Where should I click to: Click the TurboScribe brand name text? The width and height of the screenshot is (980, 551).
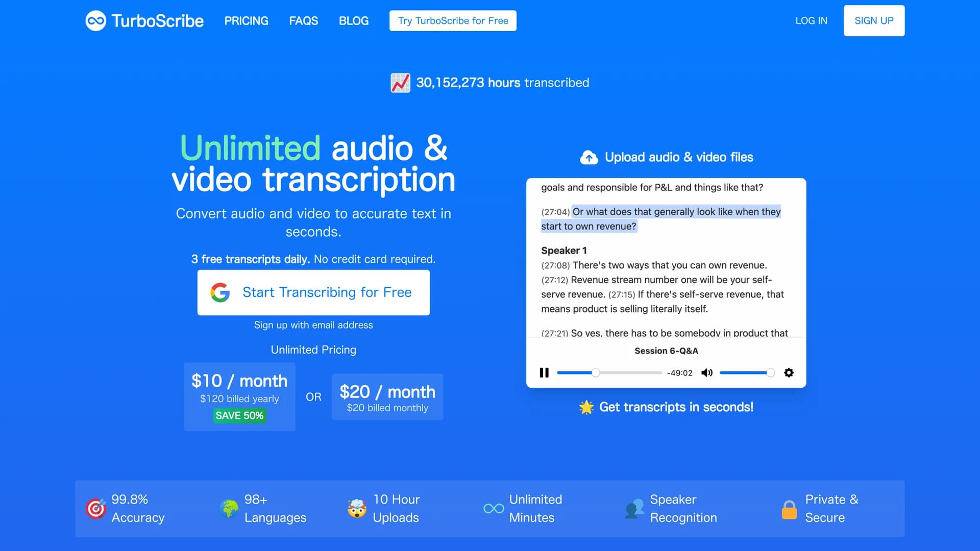click(157, 21)
